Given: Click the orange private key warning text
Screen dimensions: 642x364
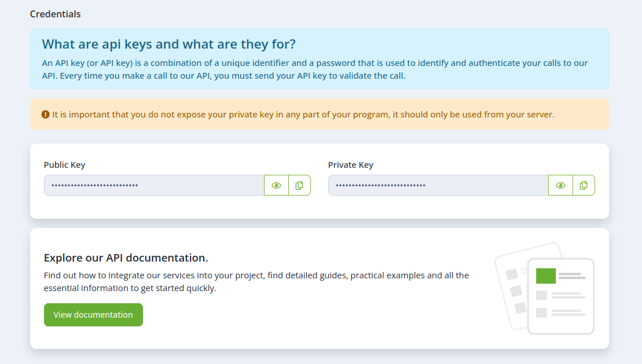Looking at the screenshot, I should tap(303, 115).
